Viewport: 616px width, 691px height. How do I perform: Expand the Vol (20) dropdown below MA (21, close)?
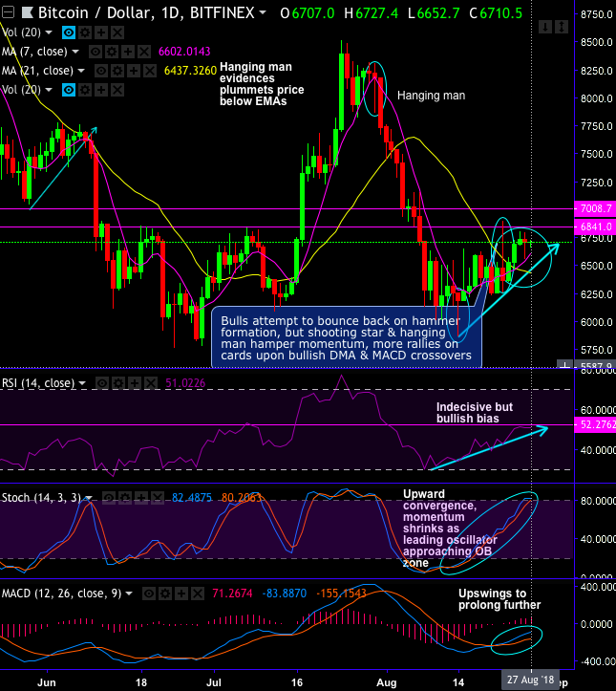click(x=49, y=90)
